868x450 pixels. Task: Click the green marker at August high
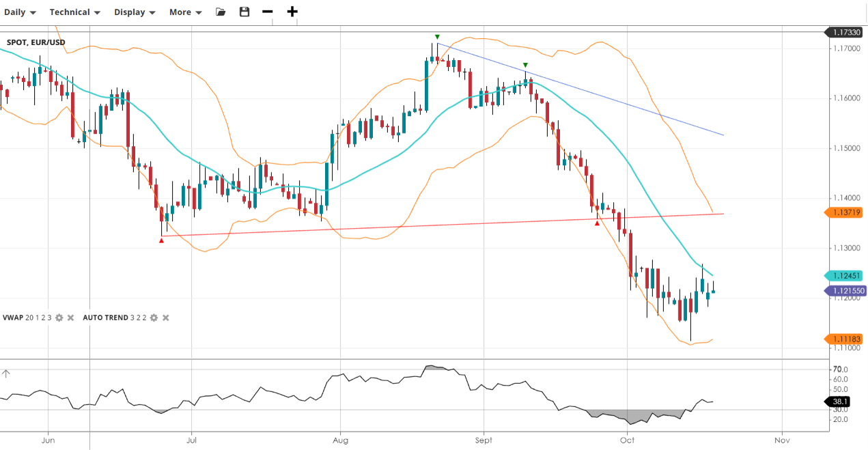click(x=437, y=37)
